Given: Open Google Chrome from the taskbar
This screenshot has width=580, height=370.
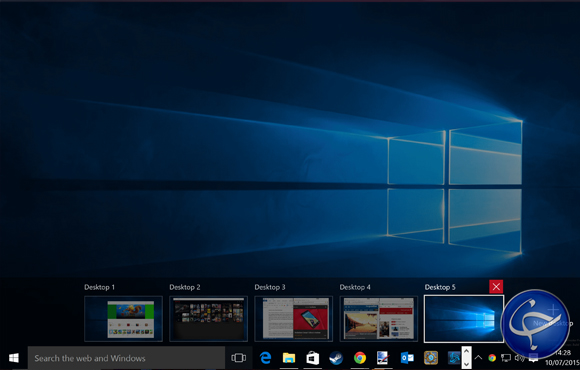Looking at the screenshot, I should click(x=360, y=358).
